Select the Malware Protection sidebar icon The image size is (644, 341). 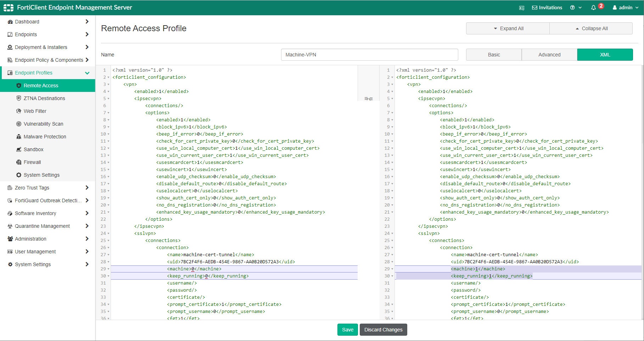[18, 137]
